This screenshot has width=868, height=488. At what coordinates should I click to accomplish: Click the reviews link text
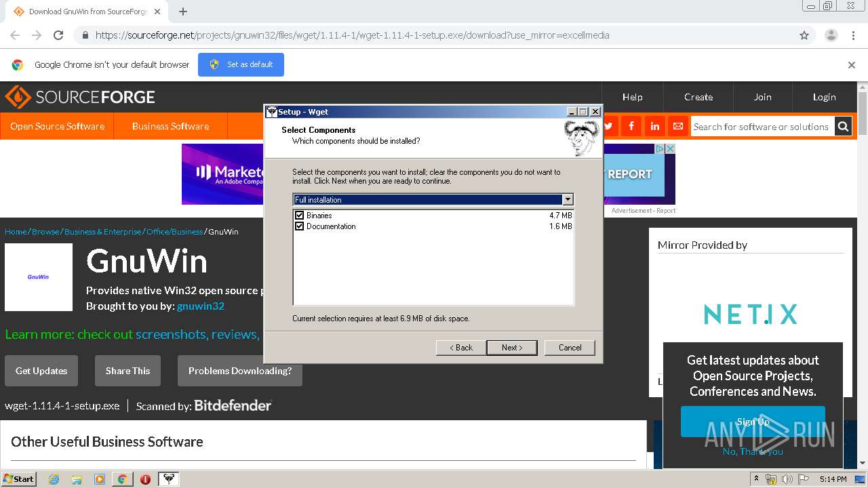(235, 334)
